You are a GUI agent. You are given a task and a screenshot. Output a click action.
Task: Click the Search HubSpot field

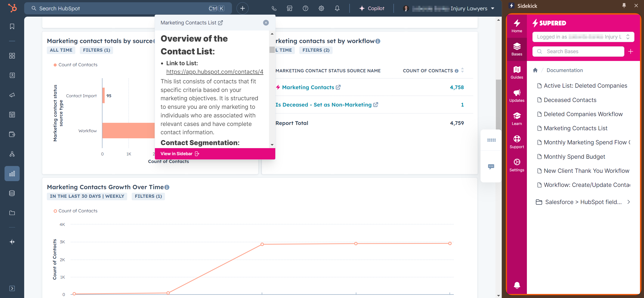(x=128, y=8)
